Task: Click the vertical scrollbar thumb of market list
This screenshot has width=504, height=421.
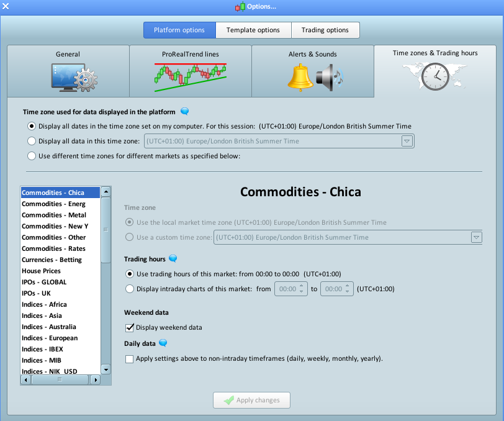Action: [x=106, y=230]
